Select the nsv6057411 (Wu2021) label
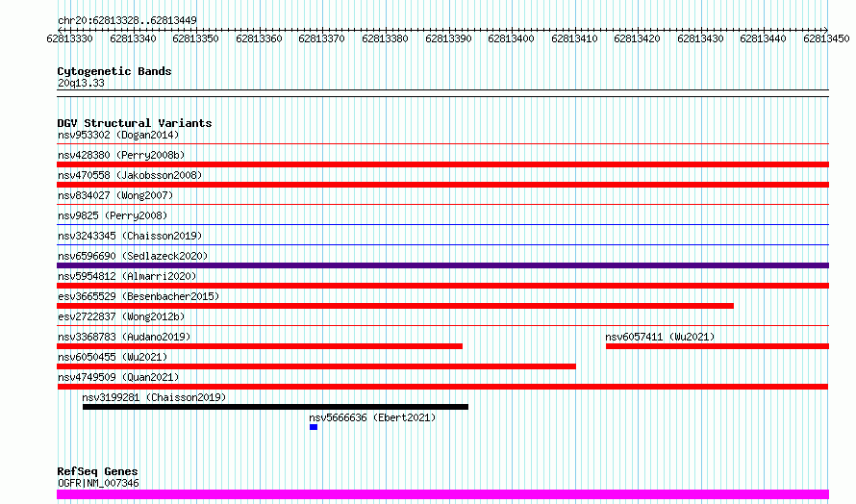 (x=660, y=337)
